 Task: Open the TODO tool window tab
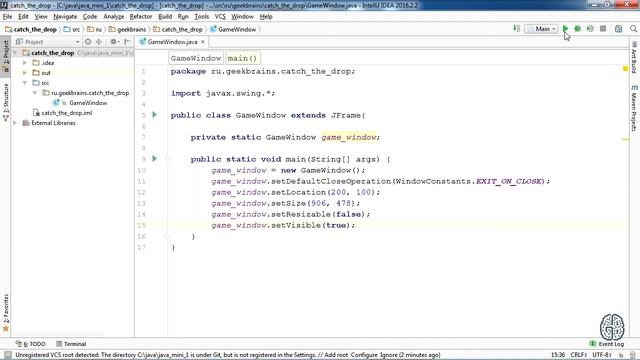point(31,344)
